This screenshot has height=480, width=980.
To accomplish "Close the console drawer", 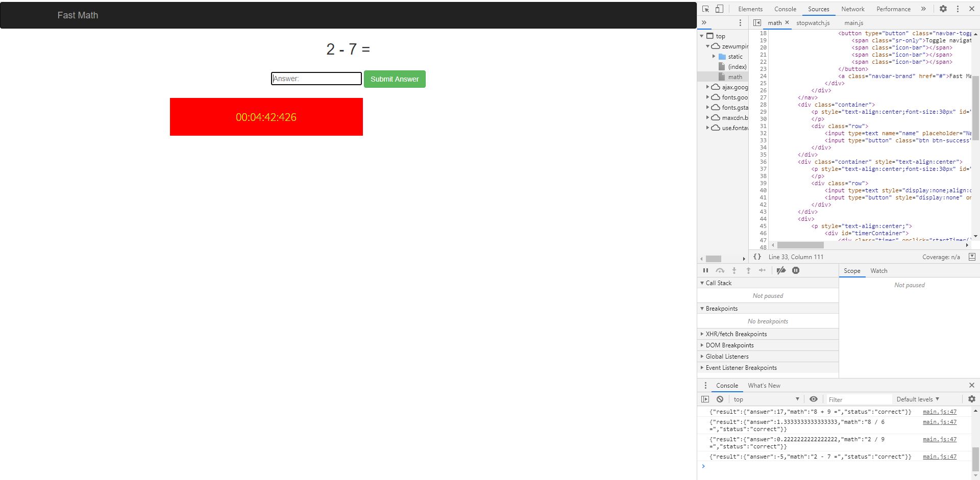I will coord(972,385).
